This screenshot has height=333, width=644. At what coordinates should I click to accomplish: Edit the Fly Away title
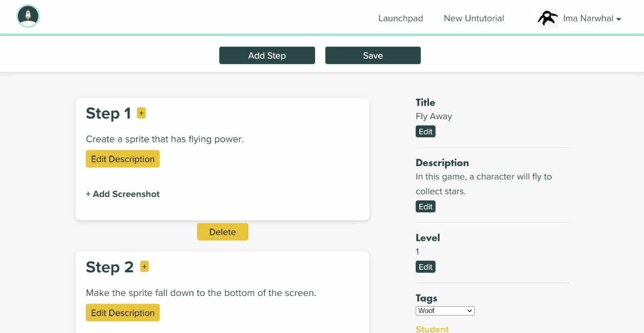point(425,132)
